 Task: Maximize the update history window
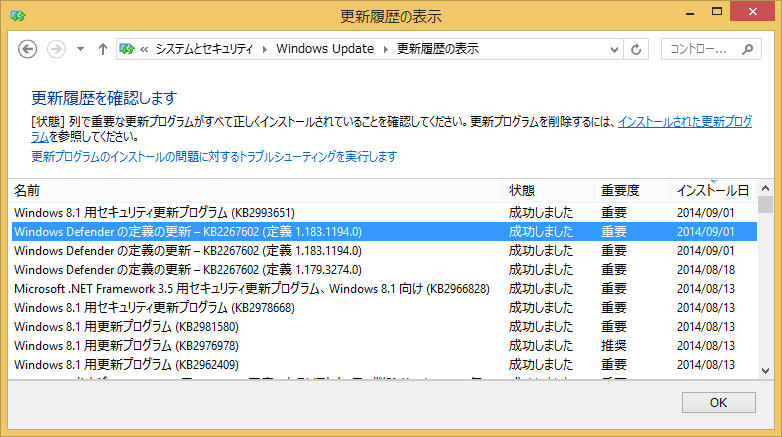point(717,11)
